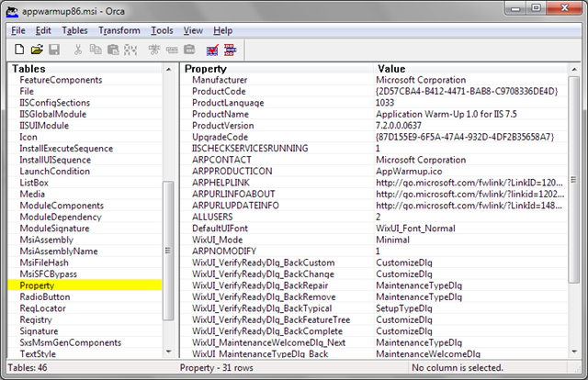
Task: Click the Property grid scroll down arrow
Action: pyautogui.click(x=573, y=352)
